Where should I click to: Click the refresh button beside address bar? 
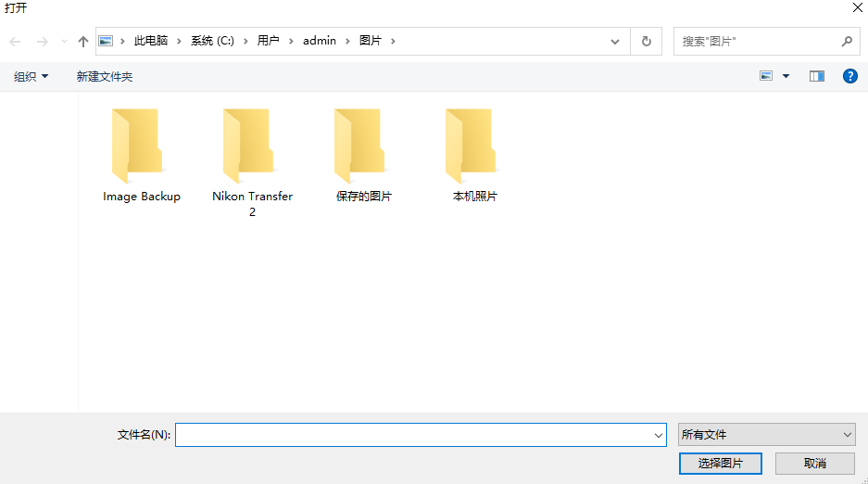tap(646, 42)
